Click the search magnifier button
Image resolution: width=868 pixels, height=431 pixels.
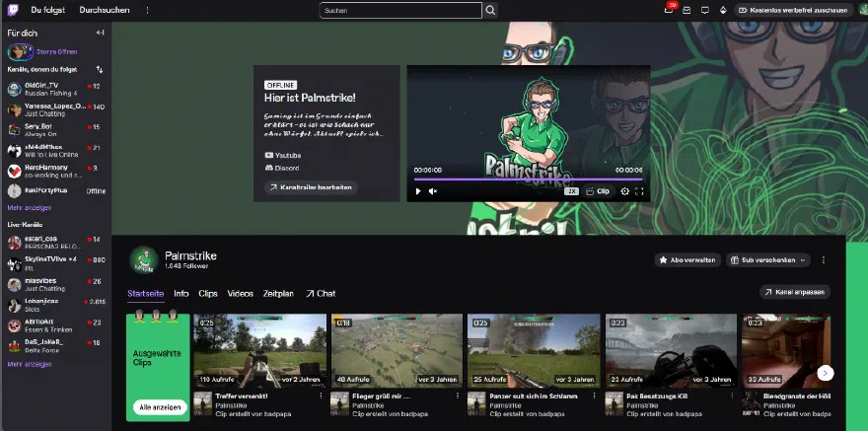pos(490,10)
